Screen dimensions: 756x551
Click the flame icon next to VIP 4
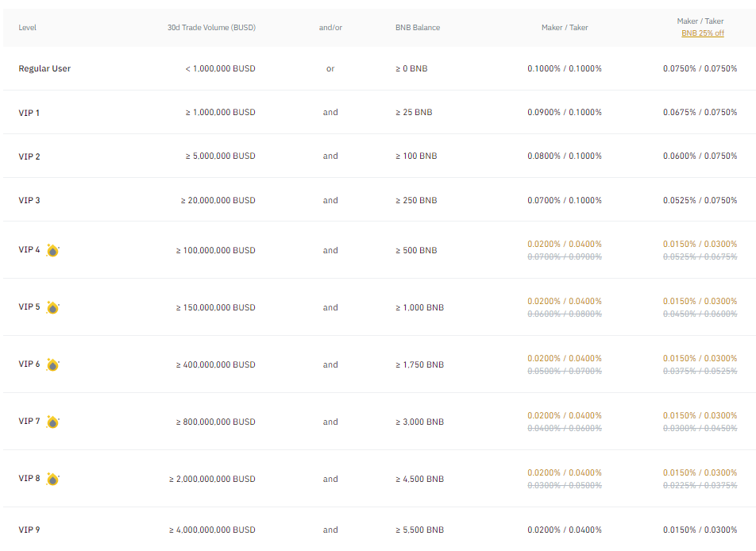52,251
